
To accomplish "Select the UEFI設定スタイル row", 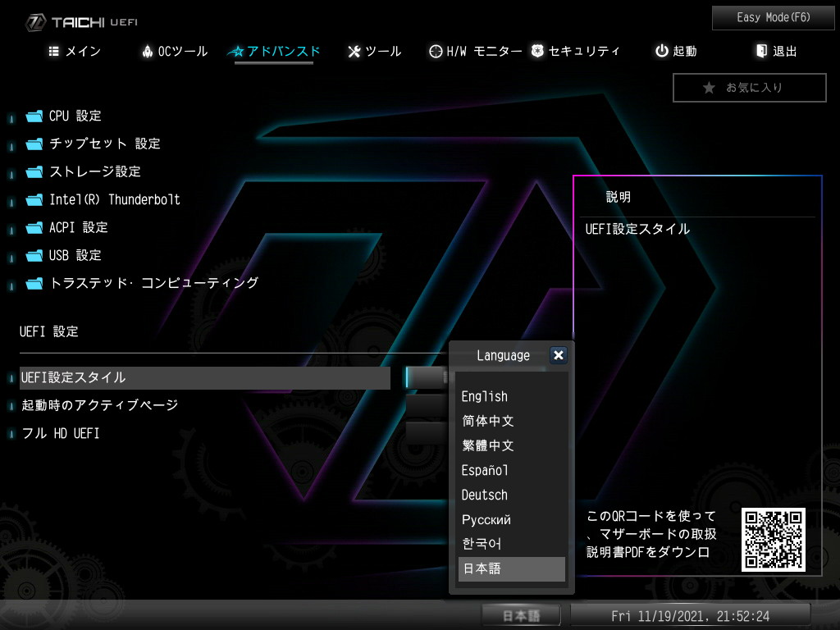I will tap(204, 378).
